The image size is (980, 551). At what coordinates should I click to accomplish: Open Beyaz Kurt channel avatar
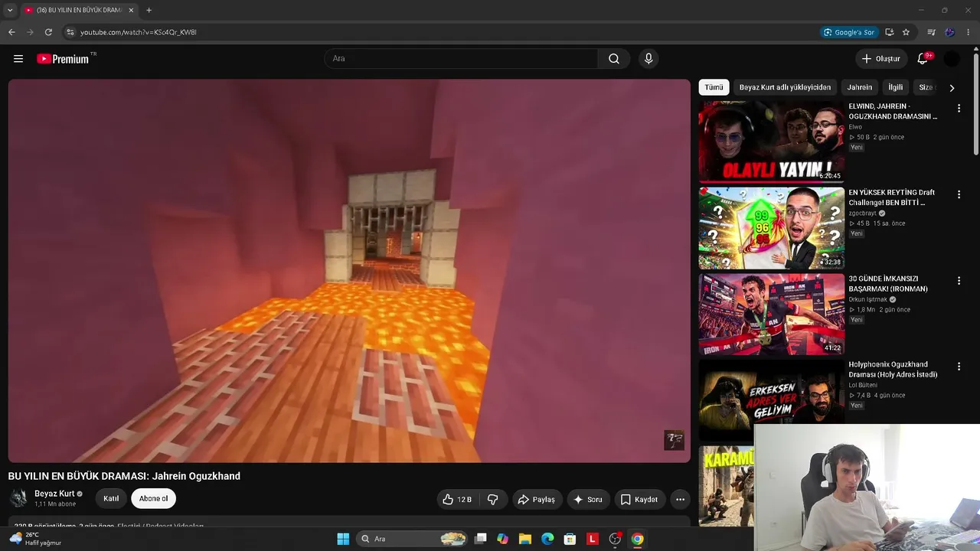[x=18, y=499]
